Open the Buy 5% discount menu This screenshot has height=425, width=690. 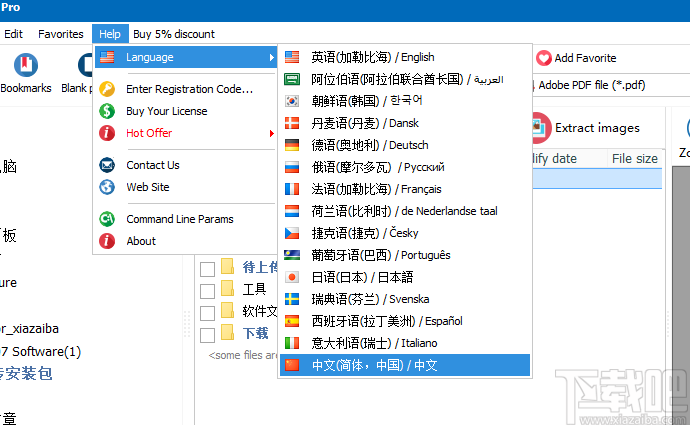(x=174, y=34)
